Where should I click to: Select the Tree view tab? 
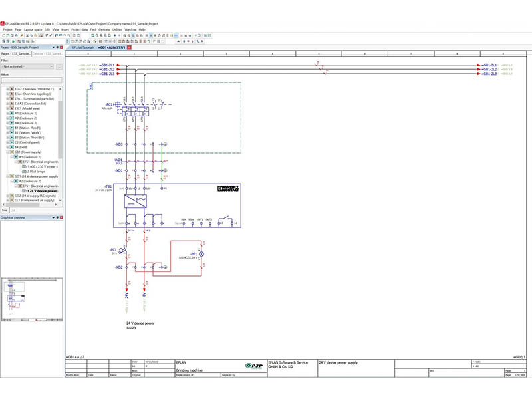(x=5, y=210)
